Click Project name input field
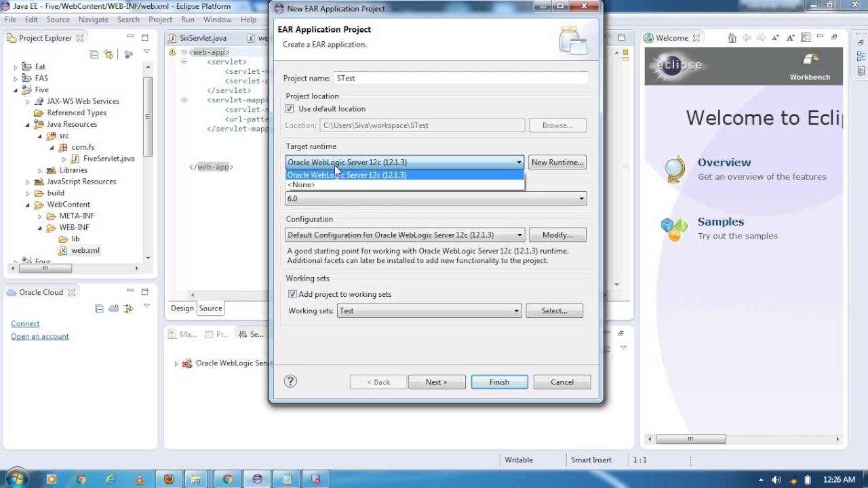Viewport: 868px width, 488px height. coord(460,78)
